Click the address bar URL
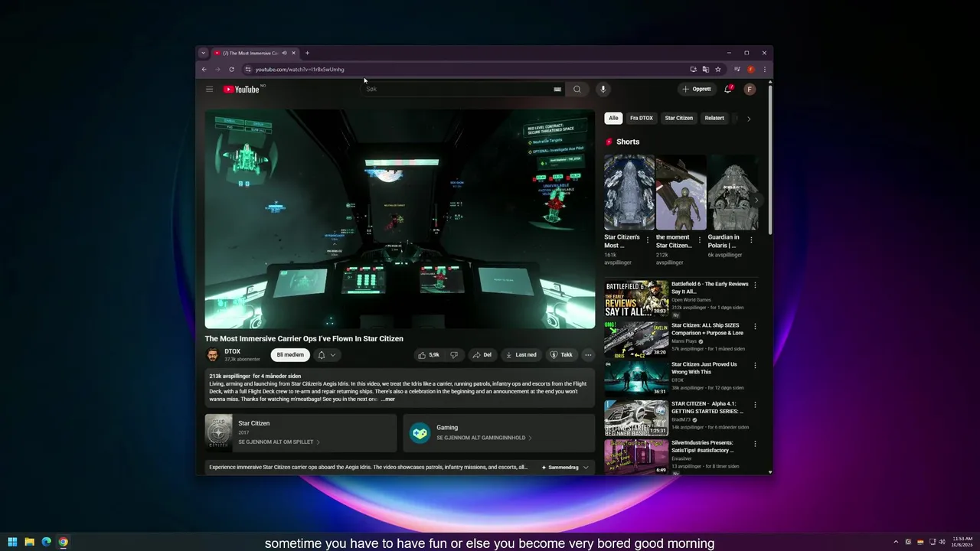 299,70
